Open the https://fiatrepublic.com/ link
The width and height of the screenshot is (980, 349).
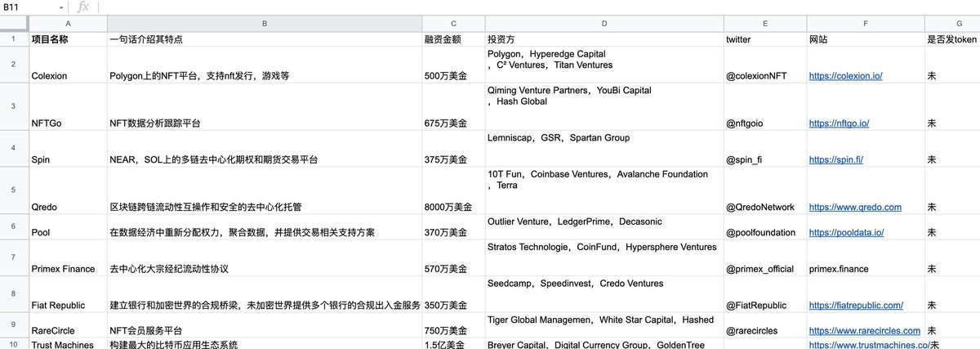coord(856,305)
